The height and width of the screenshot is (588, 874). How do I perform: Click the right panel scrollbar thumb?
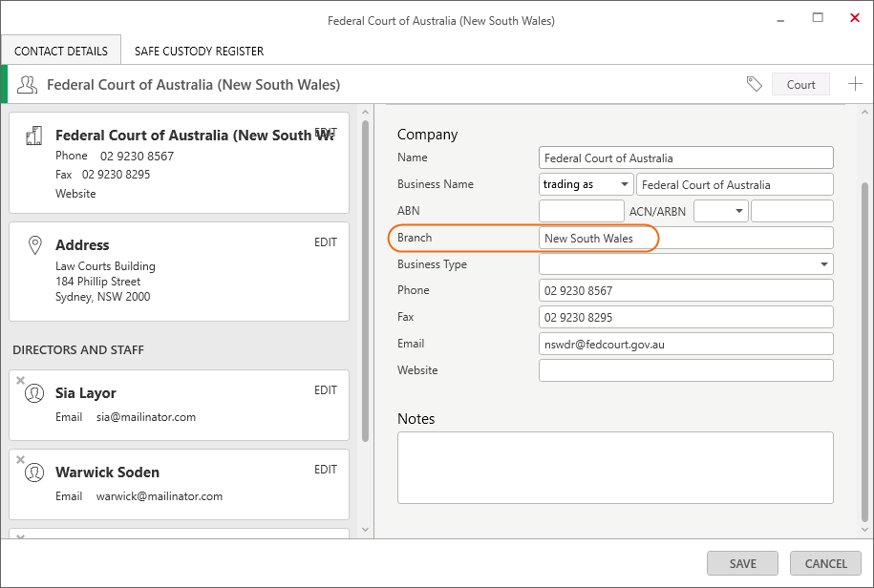point(864,352)
